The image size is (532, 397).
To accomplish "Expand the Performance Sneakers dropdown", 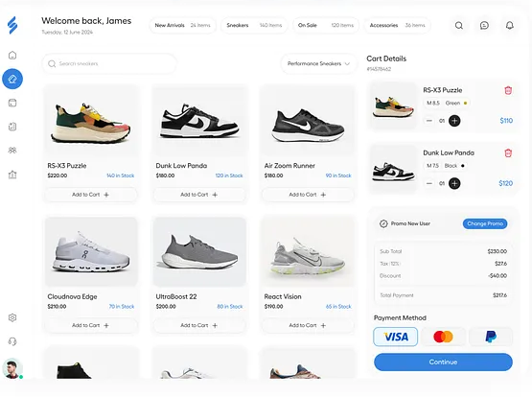I will [318, 63].
